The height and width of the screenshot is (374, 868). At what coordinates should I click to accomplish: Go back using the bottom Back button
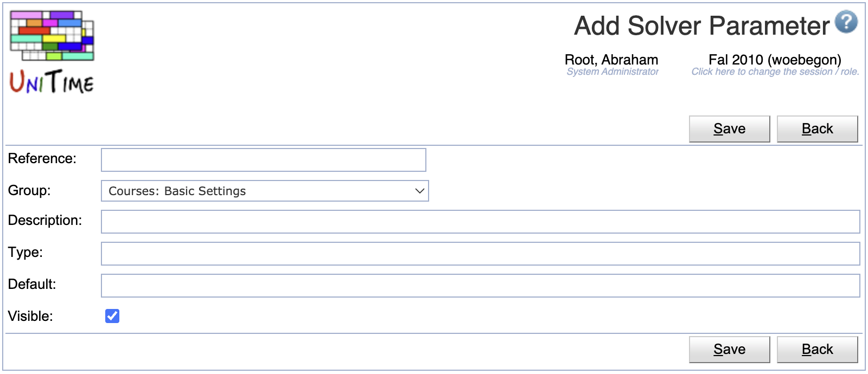(x=817, y=350)
